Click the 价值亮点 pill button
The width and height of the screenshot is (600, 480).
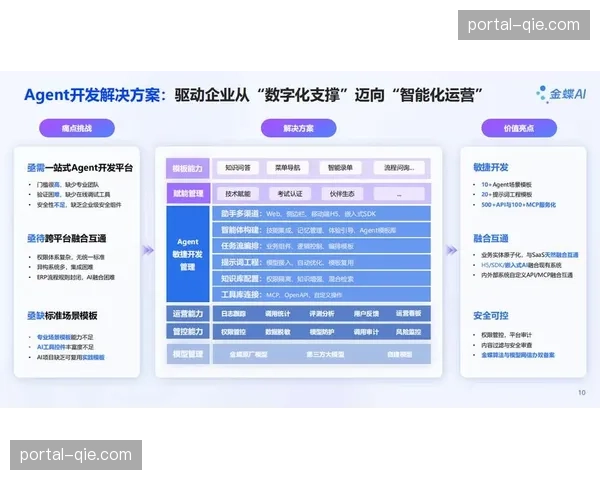(x=519, y=128)
